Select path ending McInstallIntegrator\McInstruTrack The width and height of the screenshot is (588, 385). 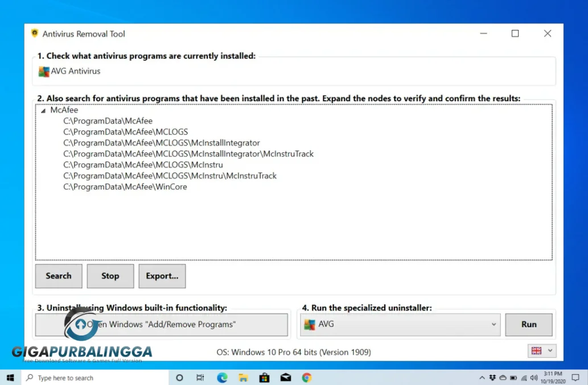click(188, 154)
